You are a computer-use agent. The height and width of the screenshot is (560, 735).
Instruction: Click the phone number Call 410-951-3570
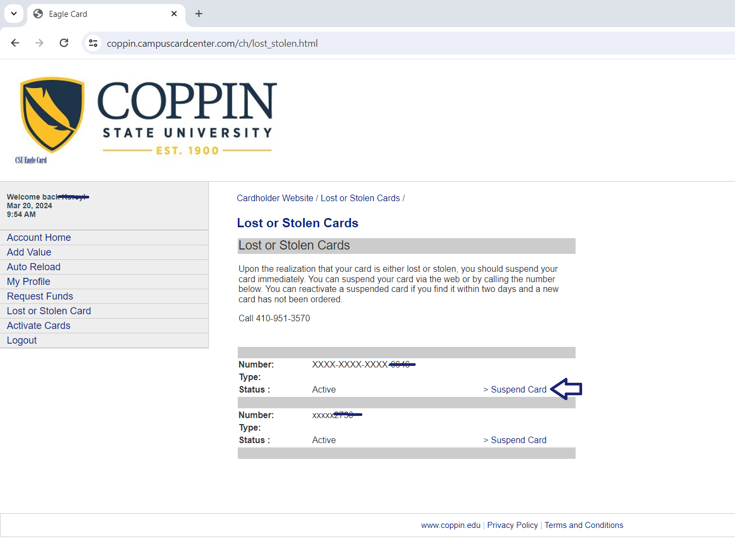pyautogui.click(x=274, y=319)
